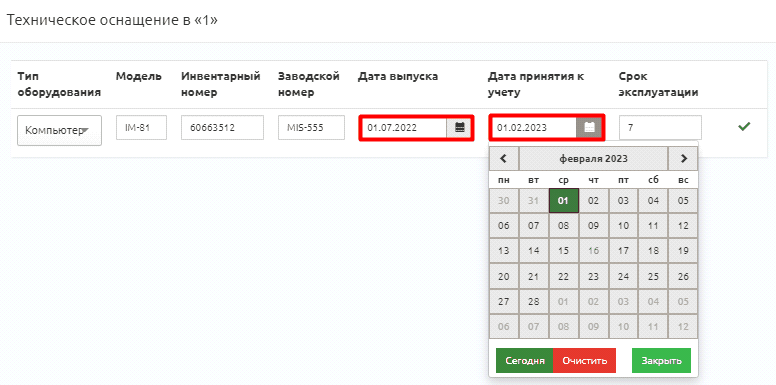Select day 12 in second calendar row
Screen dimensions: 776x385
pos(683,226)
